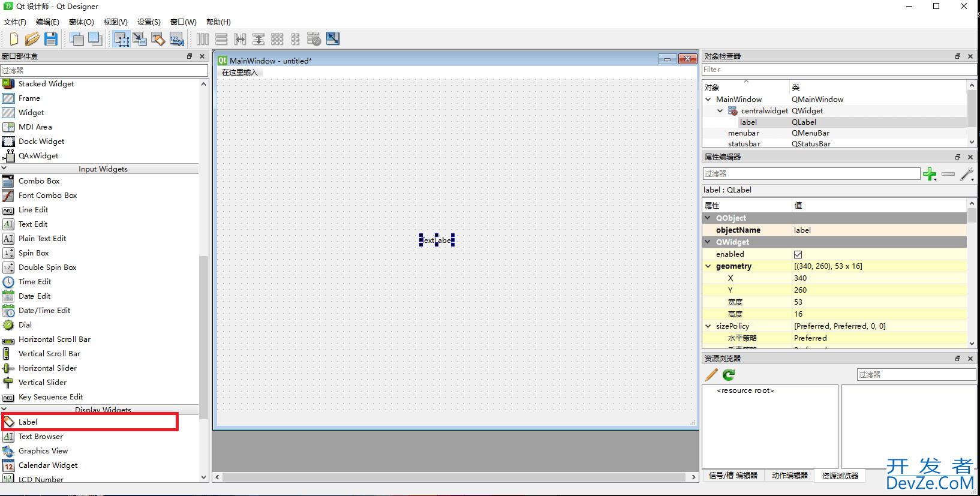Click Bring to Front toolbar icon
980x496 pixels.
[x=95, y=39]
